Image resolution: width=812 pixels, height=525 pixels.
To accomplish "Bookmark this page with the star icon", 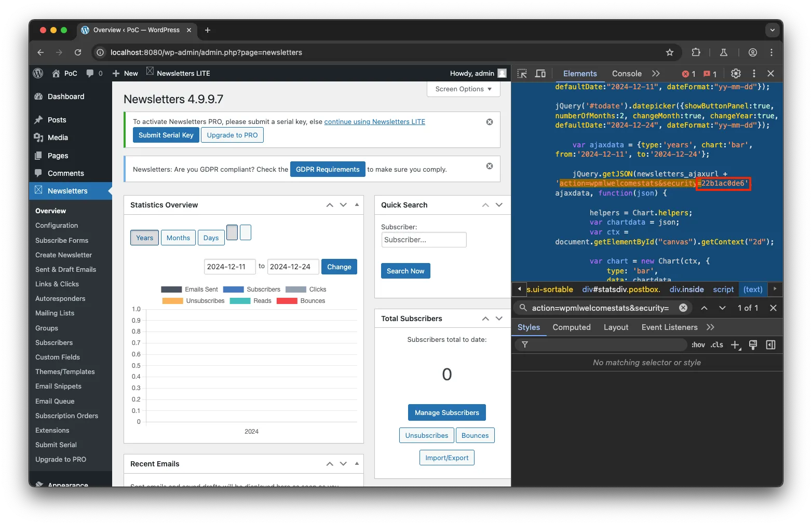I will [670, 52].
